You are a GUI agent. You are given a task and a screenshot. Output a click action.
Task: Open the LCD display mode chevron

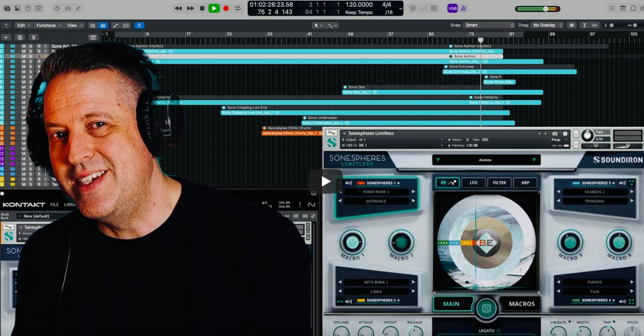point(401,8)
